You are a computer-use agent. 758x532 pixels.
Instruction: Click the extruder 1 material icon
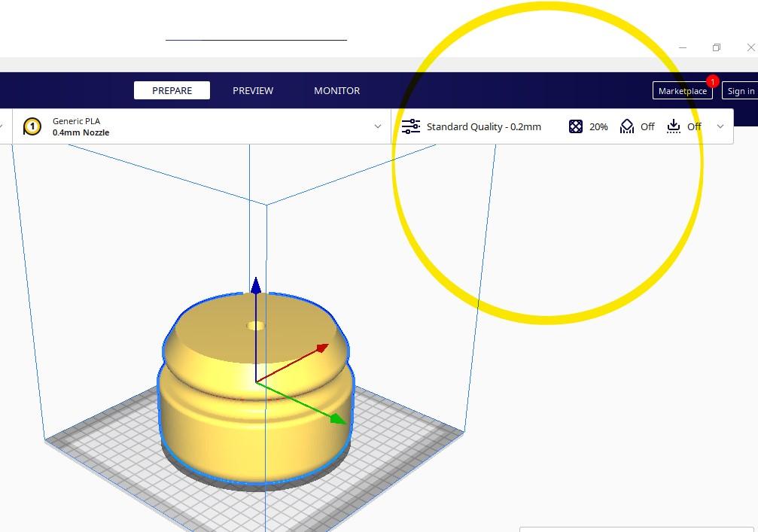point(32,126)
